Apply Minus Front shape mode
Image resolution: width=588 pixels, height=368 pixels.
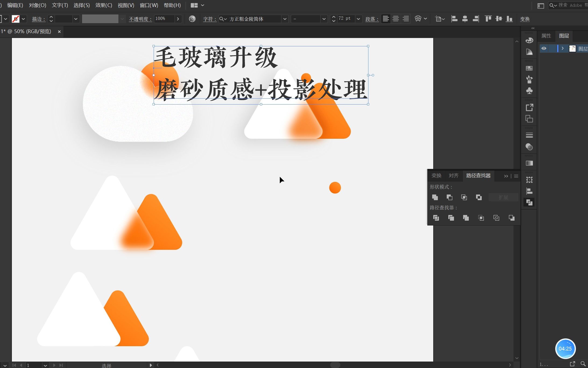tap(449, 197)
